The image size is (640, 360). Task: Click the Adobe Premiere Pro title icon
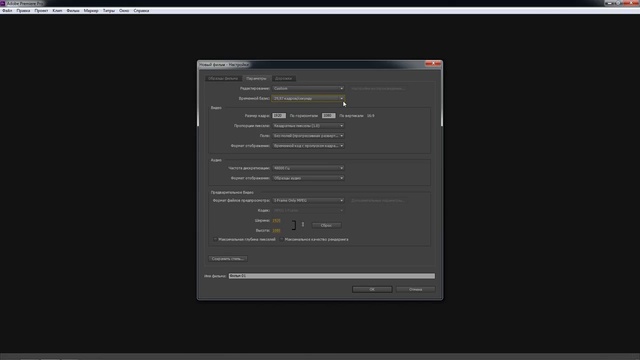pos(3,3)
